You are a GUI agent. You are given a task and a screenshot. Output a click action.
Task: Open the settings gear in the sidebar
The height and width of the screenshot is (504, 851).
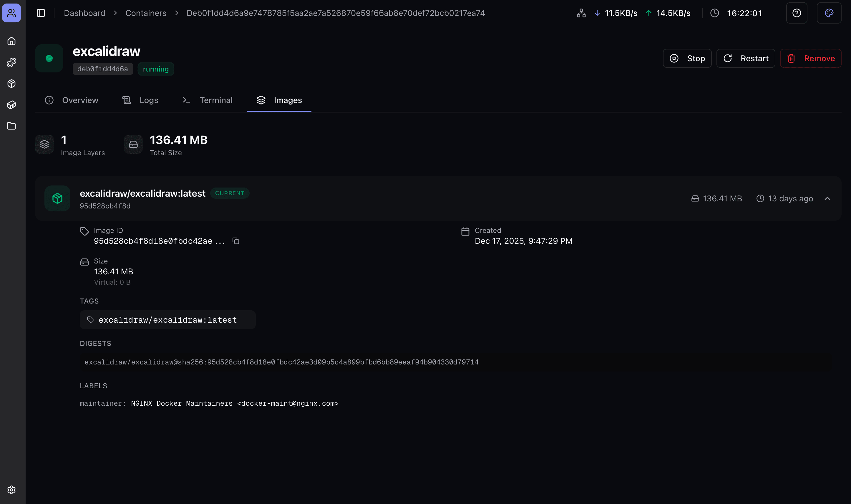[x=11, y=490]
